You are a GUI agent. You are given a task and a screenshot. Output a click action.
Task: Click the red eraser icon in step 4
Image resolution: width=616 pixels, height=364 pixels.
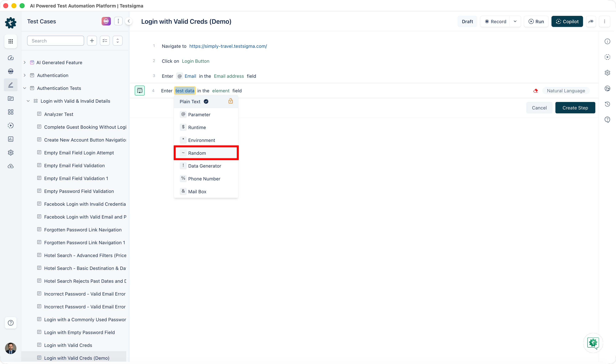[536, 91]
